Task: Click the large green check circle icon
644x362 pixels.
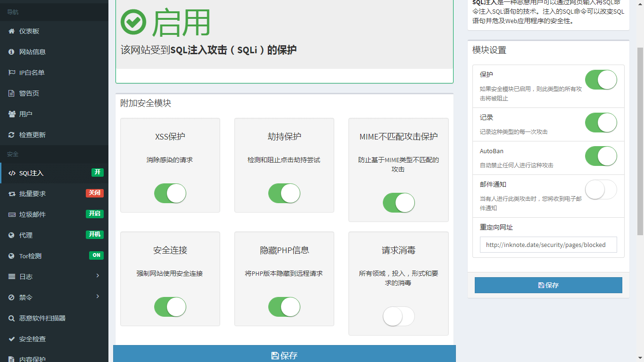Action: (x=134, y=22)
